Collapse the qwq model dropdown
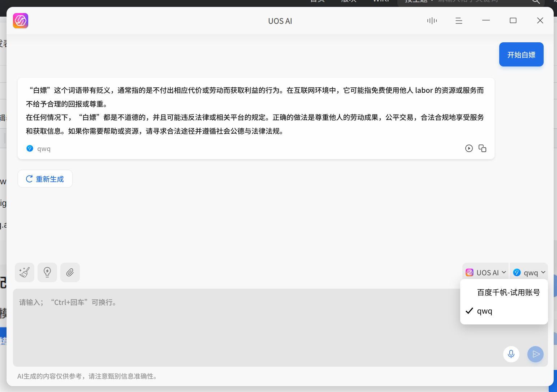Viewport: 557px width, 392px height. click(529, 272)
